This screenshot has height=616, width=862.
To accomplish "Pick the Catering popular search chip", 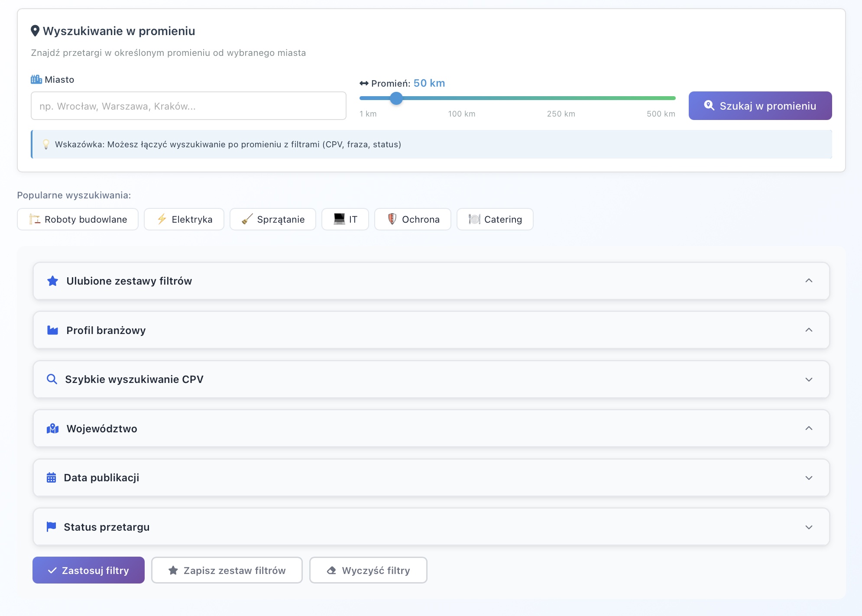I will [x=495, y=220].
